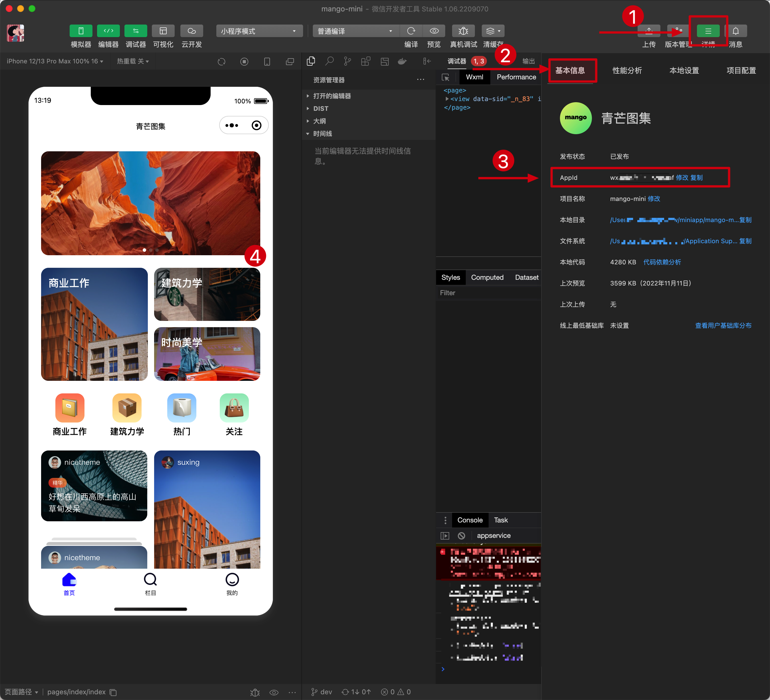Viewport: 770px width, 700px height.
Task: Open the editor search magnifier icon
Action: (x=329, y=61)
